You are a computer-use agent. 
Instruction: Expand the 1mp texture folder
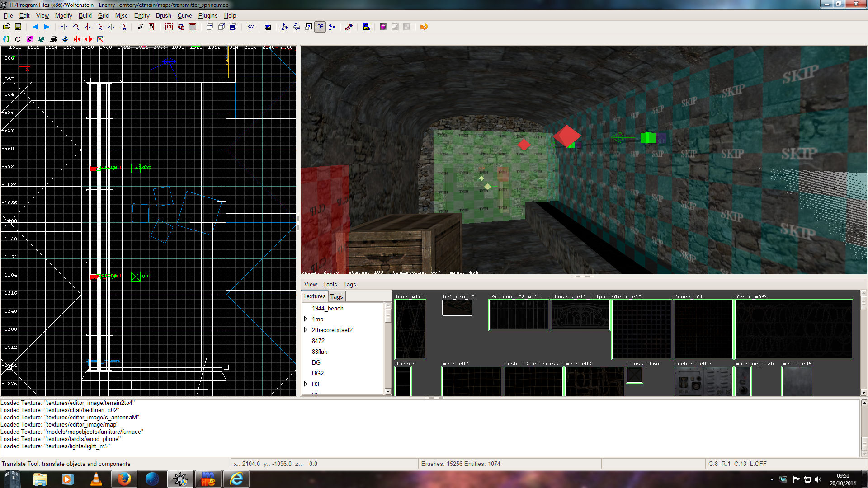click(306, 319)
